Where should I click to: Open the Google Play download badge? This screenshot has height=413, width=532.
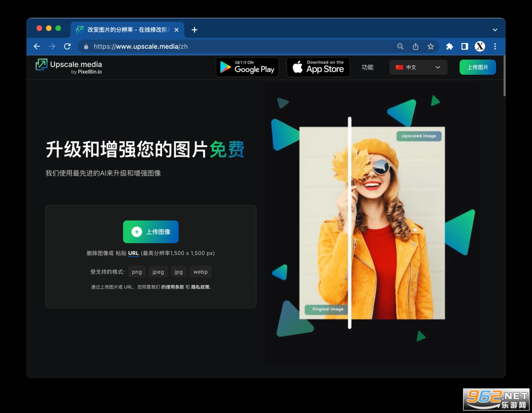coord(247,67)
